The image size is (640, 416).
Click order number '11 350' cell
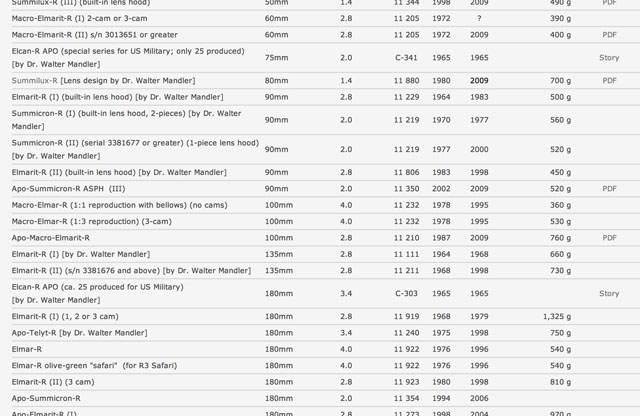406,189
